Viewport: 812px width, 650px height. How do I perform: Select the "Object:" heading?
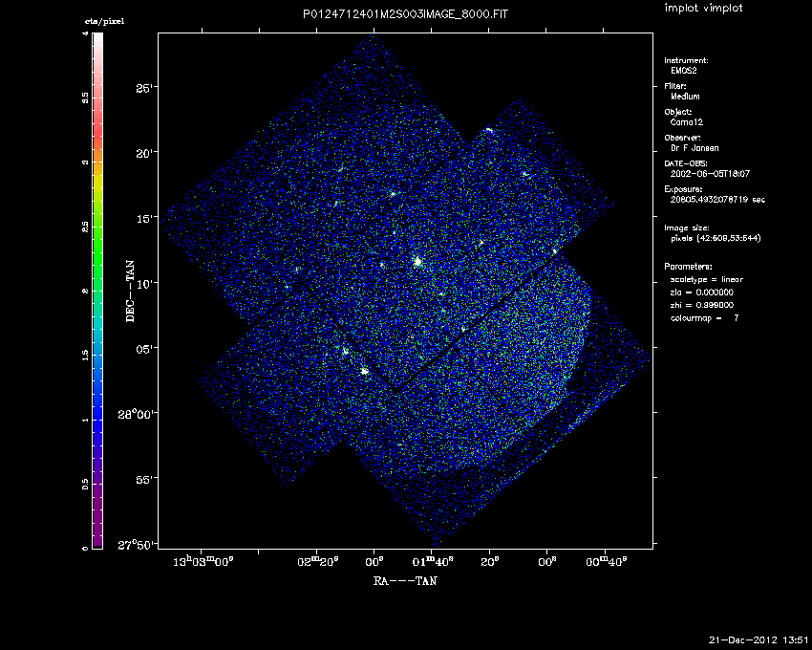678,112
